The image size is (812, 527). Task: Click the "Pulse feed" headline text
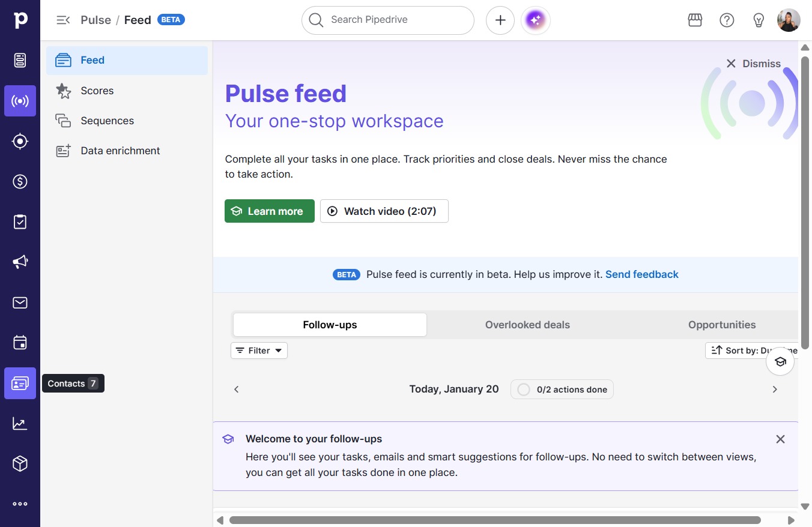coord(286,94)
